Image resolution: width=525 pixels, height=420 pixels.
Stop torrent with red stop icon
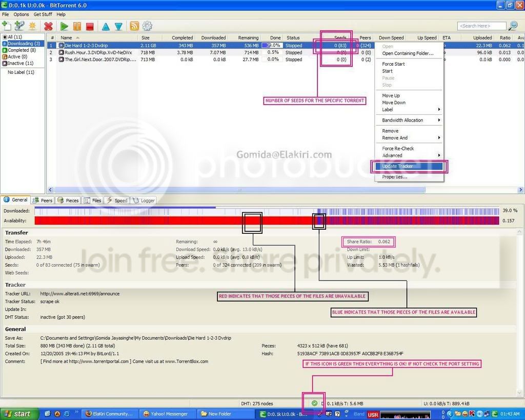(x=90, y=26)
